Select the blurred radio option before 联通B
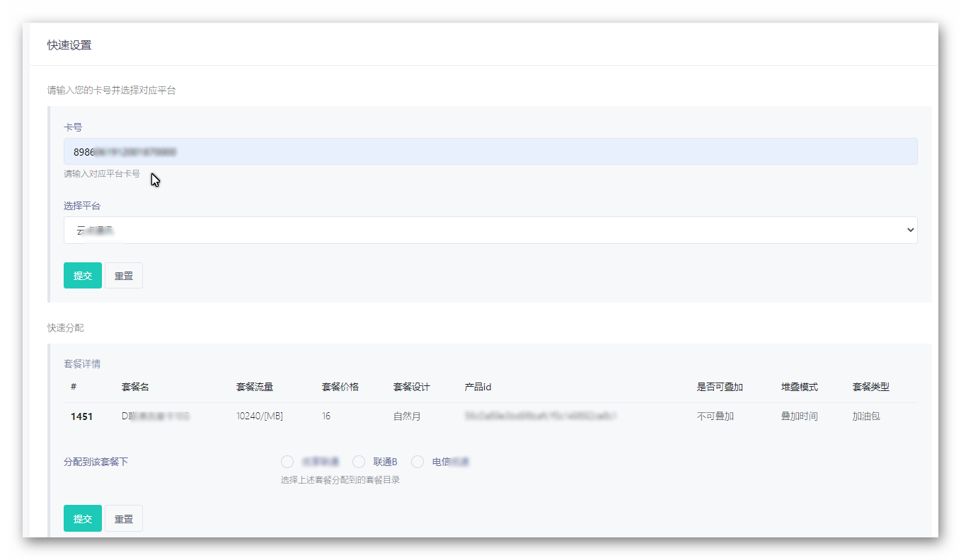The height and width of the screenshot is (560, 961). pyautogui.click(x=287, y=462)
